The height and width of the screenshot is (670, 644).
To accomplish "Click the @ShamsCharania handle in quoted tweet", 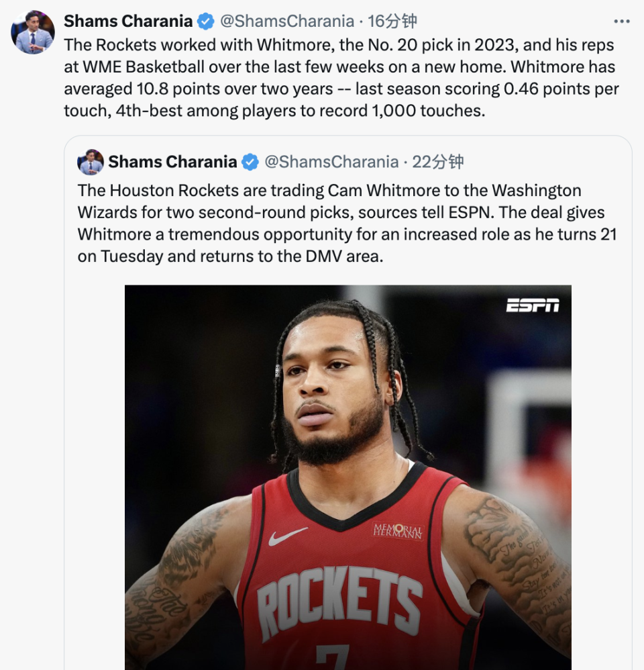I will 331,162.
